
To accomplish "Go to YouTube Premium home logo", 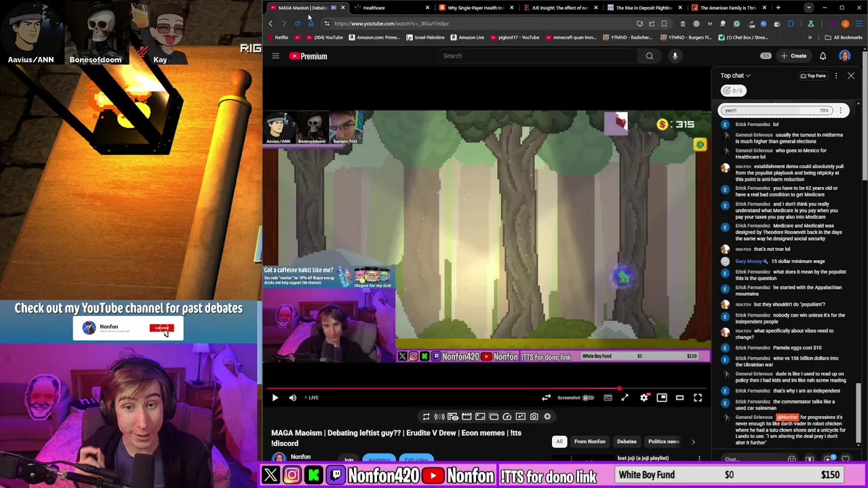I will [x=309, y=56].
